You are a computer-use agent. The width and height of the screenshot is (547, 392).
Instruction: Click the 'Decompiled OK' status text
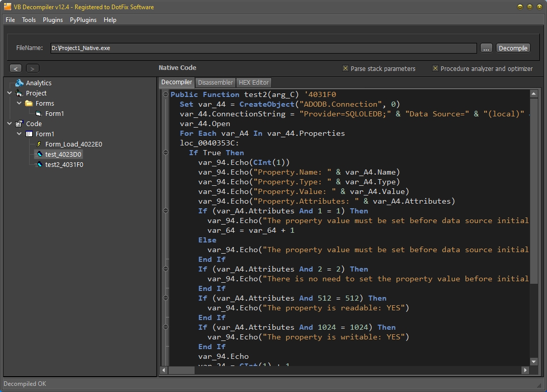click(25, 384)
